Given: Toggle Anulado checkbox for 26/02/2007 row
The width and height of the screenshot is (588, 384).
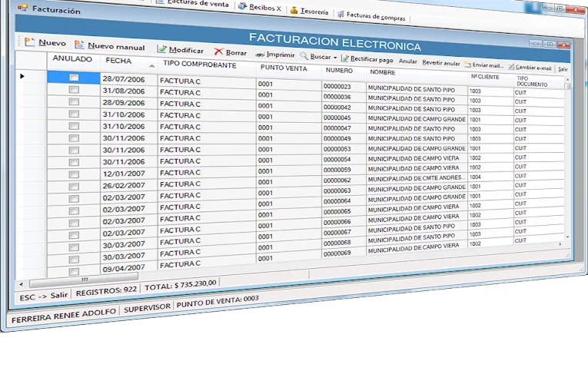Looking at the screenshot, I should point(74,187).
